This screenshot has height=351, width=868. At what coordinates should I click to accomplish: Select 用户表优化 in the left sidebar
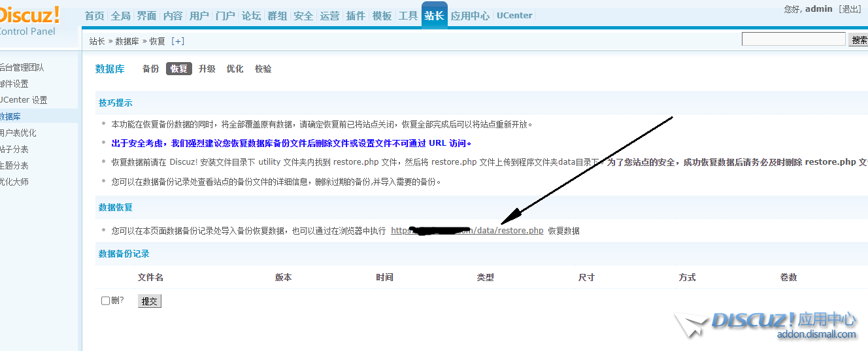18,133
